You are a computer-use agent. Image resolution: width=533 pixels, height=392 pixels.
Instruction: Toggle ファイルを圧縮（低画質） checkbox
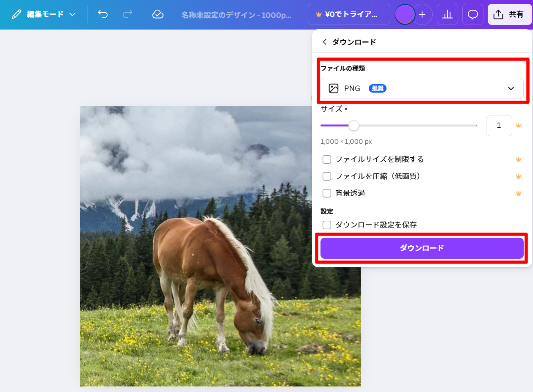[x=327, y=176]
